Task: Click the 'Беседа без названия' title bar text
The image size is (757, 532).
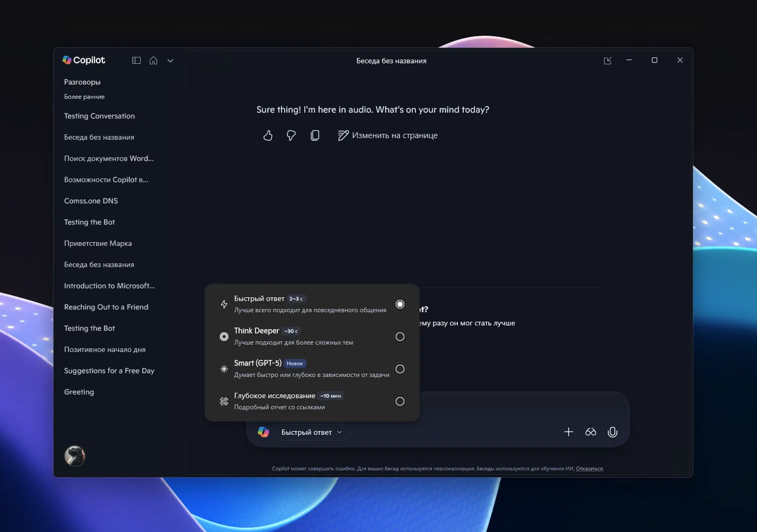Action: coord(392,61)
